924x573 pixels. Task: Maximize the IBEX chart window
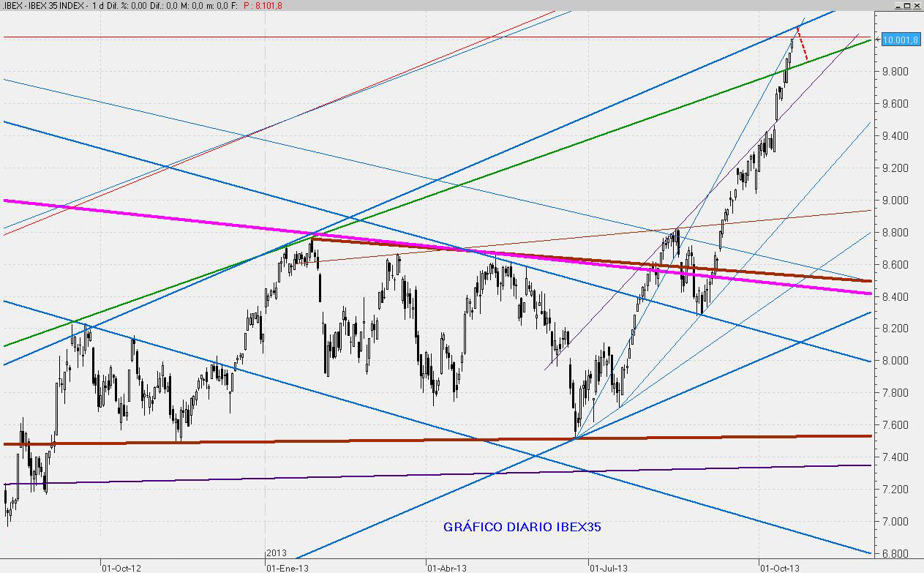pos(907,5)
